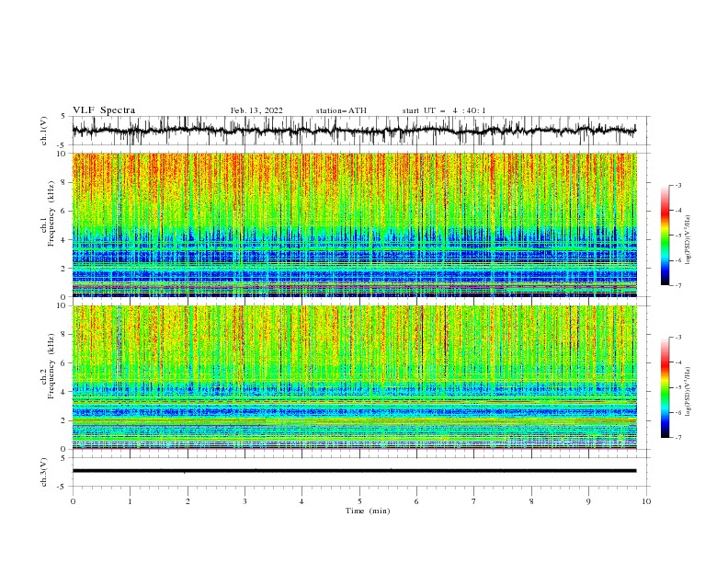Click the "10" tick on ch.1 frequency axis

coord(62,154)
